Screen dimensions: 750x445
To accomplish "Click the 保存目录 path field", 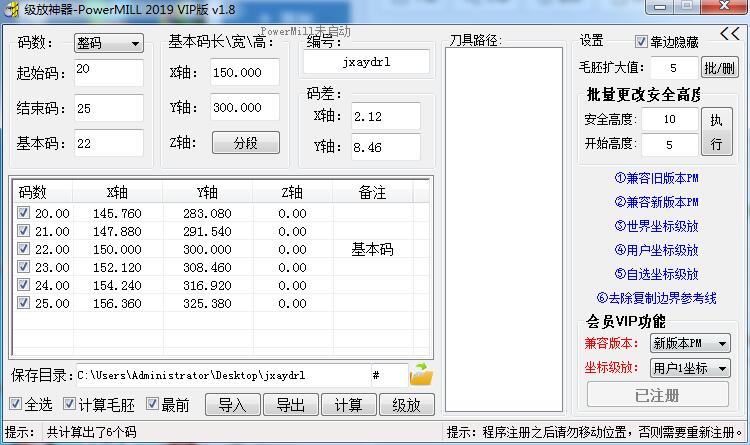I will tap(223, 375).
